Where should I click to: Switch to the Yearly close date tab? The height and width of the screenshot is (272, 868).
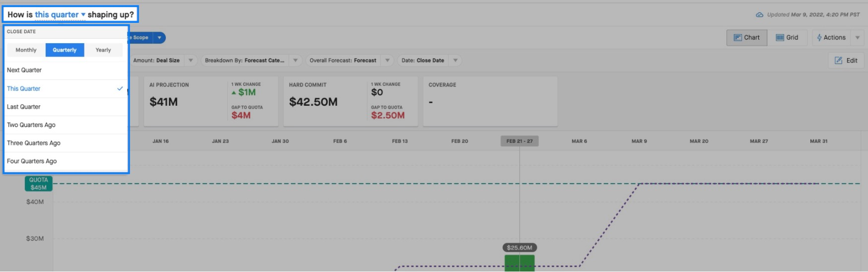[x=103, y=50]
